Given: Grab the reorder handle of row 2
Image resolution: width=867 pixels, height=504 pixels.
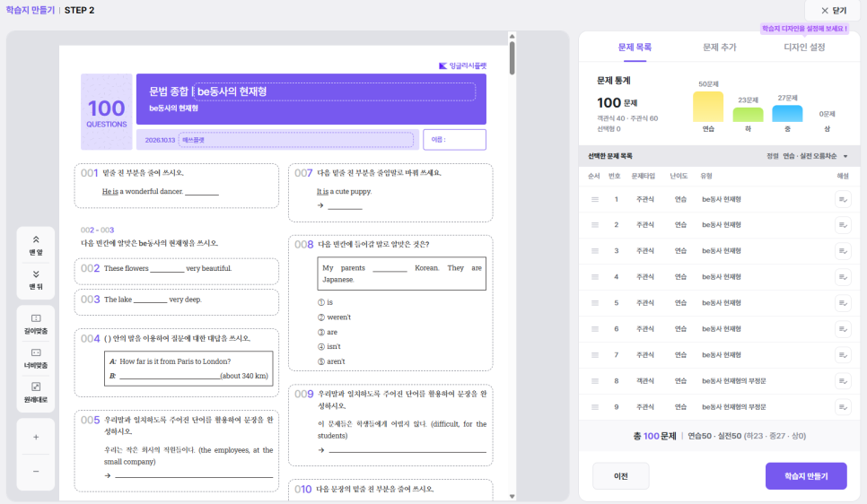Looking at the screenshot, I should point(595,225).
